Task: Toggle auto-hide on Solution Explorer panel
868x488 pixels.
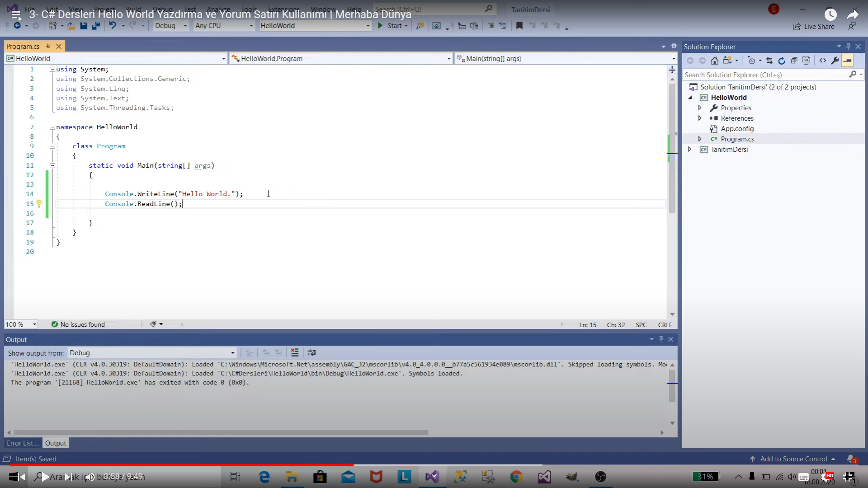Action: [848, 47]
